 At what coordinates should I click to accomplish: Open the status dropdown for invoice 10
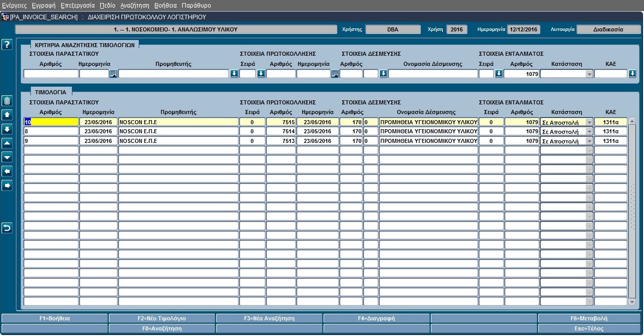point(589,122)
